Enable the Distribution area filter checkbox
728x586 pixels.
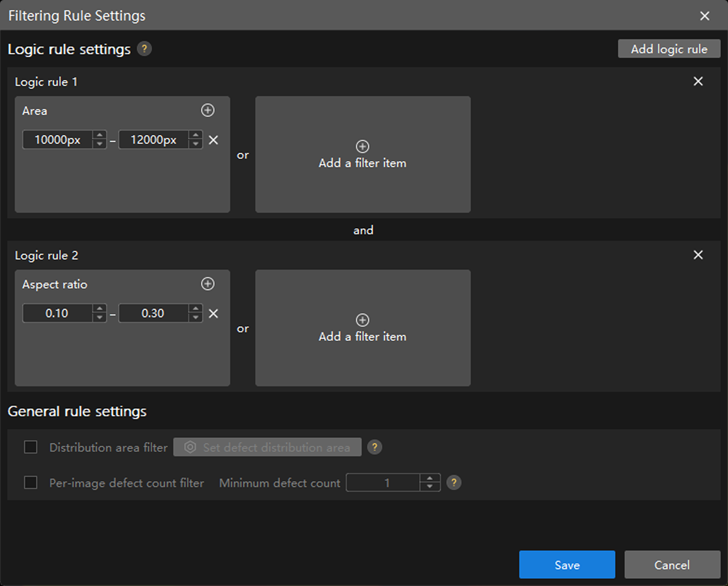point(31,447)
